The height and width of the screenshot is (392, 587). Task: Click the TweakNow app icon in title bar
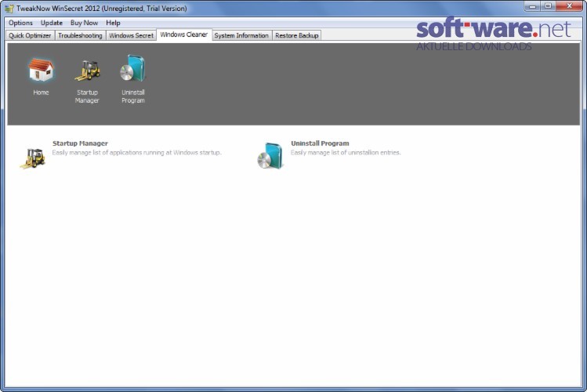click(9, 9)
